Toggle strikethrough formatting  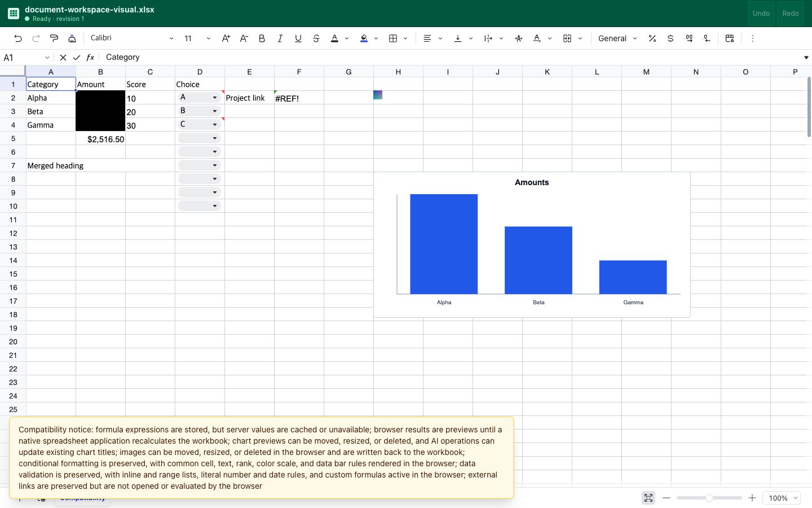tap(316, 38)
